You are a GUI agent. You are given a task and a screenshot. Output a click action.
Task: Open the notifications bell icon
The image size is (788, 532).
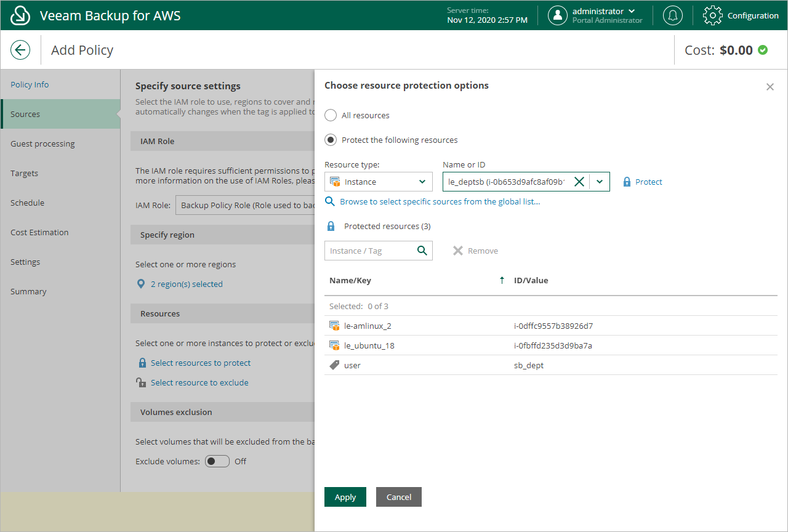pyautogui.click(x=672, y=15)
